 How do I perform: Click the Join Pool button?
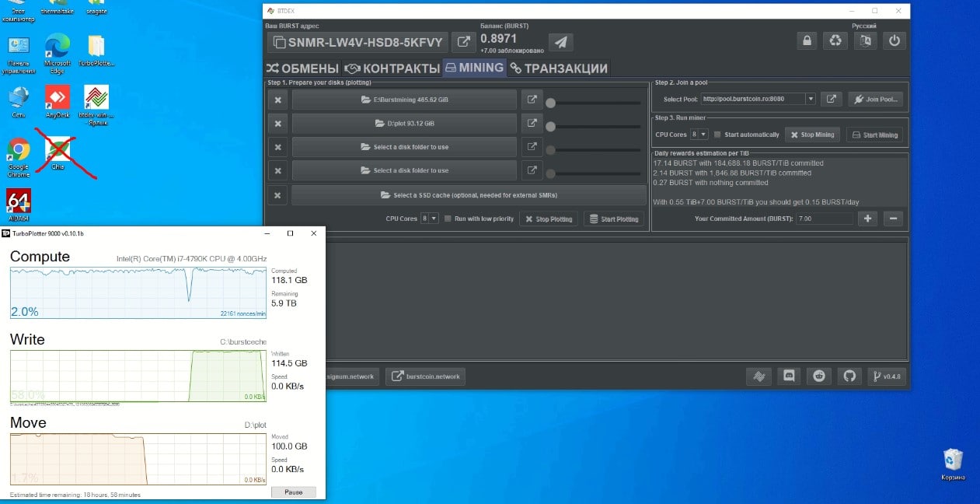[x=876, y=99]
